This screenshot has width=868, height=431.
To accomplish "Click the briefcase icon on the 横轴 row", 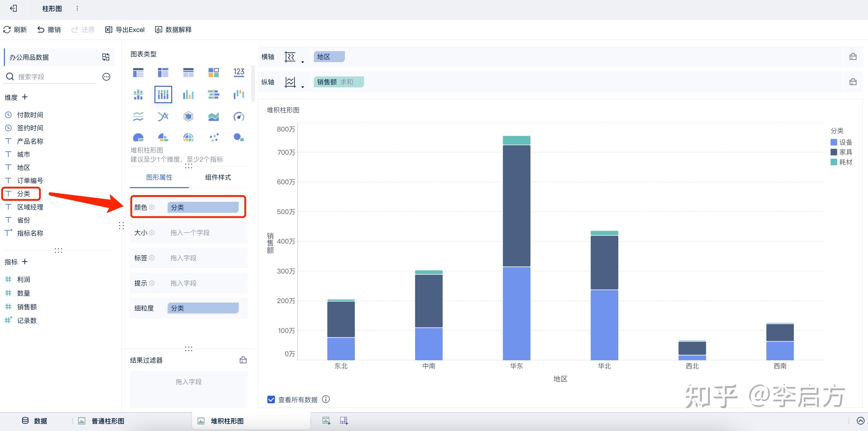I will click(853, 57).
